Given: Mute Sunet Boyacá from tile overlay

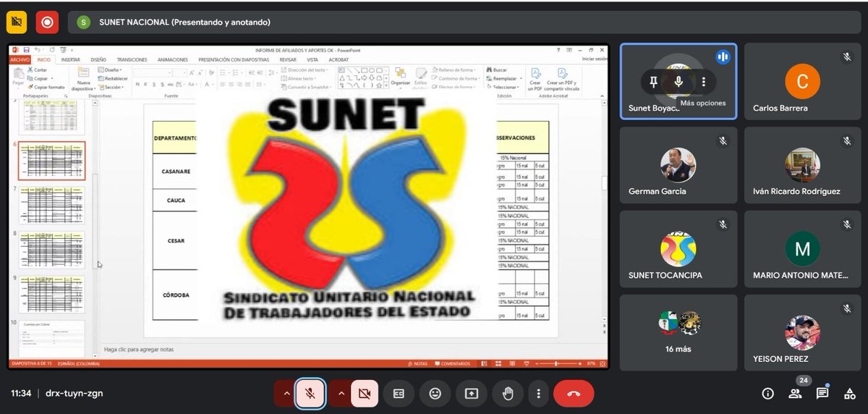Looking at the screenshot, I should 678,82.
